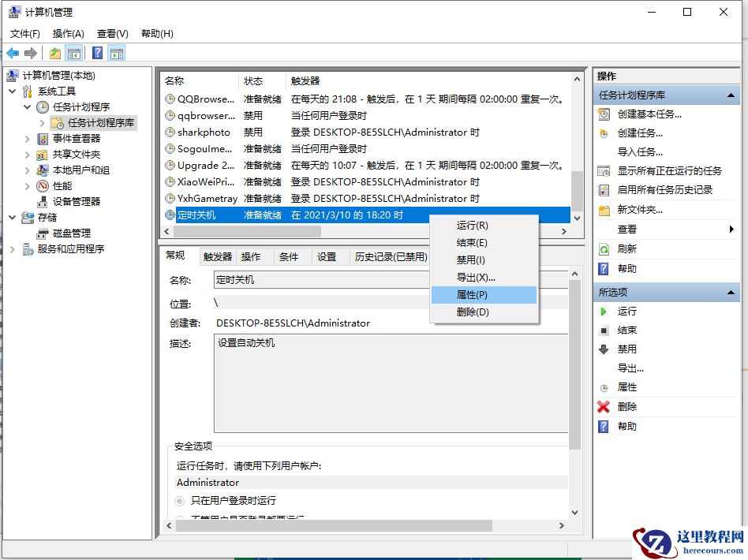The width and height of the screenshot is (748, 560).
Task: Select the 只在用户登录时运行 radio button
Action: click(179, 498)
